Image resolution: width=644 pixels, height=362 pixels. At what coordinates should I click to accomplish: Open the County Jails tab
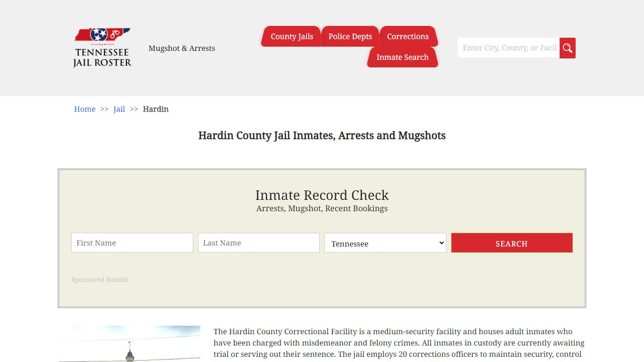(x=292, y=36)
